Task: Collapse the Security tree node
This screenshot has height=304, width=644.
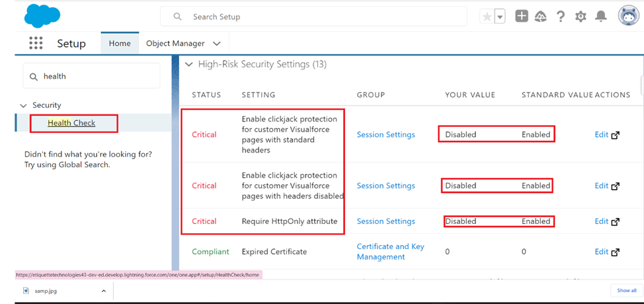Action: (23, 106)
